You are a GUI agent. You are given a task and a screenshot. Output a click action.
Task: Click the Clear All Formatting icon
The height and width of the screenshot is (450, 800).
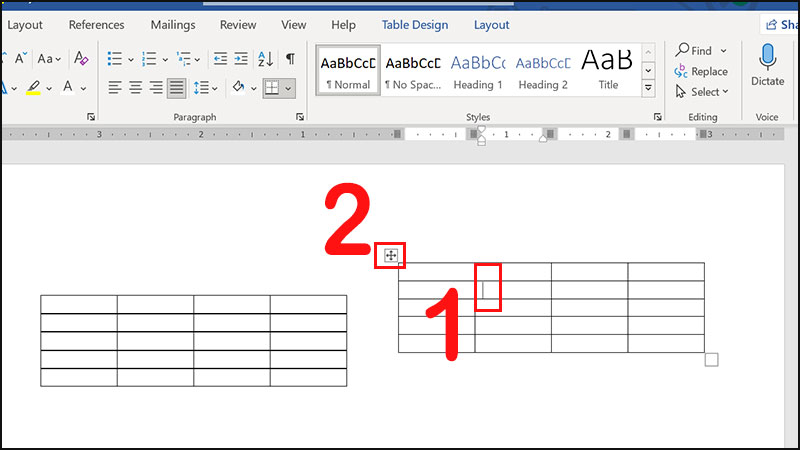tap(82, 59)
